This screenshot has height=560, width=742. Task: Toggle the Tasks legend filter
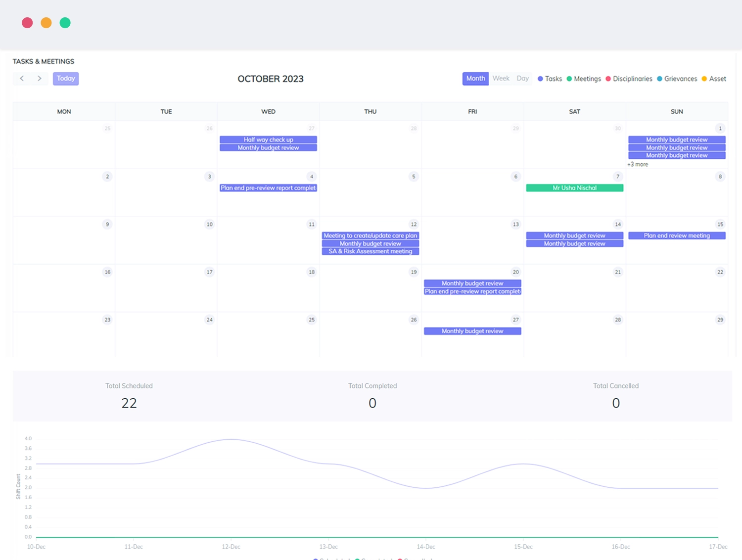pyautogui.click(x=550, y=79)
